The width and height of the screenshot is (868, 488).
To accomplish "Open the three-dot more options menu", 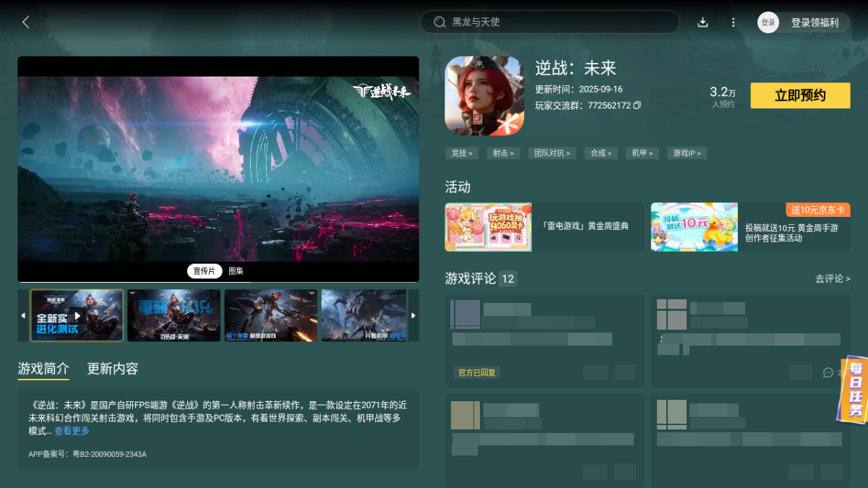I will pyautogui.click(x=733, y=22).
